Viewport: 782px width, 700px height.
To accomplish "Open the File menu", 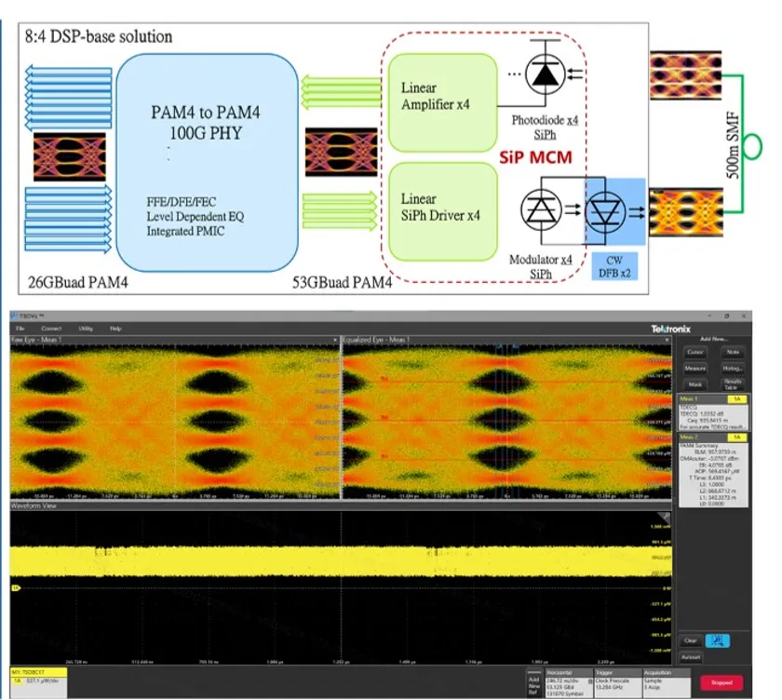I will [x=20, y=329].
